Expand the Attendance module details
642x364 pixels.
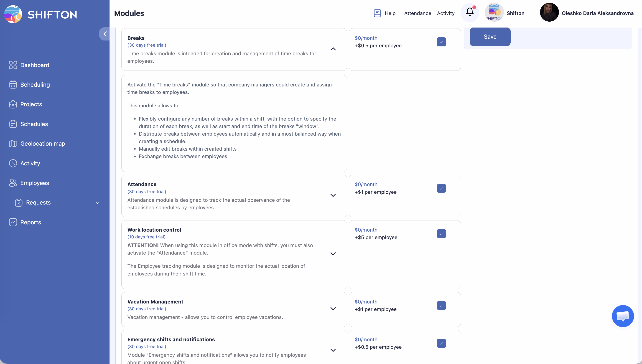pyautogui.click(x=333, y=195)
